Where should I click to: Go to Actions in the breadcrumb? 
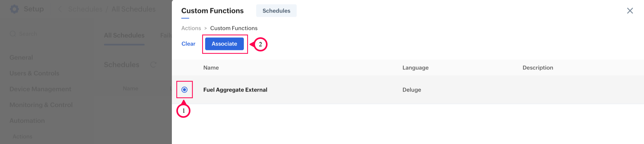pos(191,28)
